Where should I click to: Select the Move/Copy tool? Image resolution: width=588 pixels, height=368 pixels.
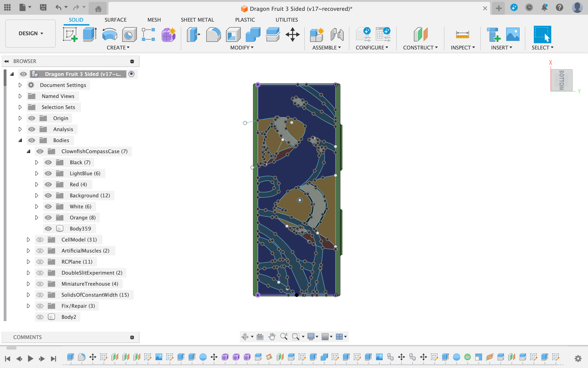292,34
